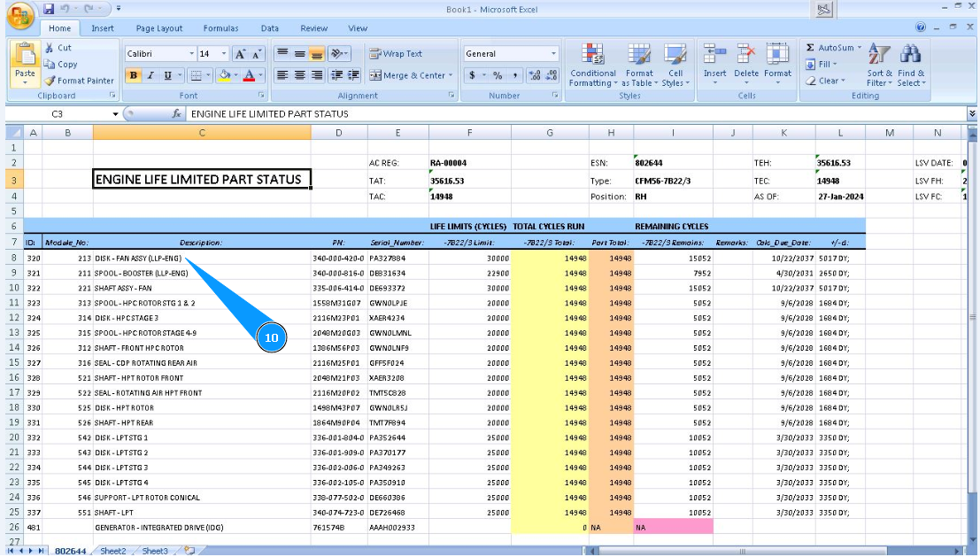Open the Conditional Formatting tool
The image size is (980, 557).
point(592,57)
